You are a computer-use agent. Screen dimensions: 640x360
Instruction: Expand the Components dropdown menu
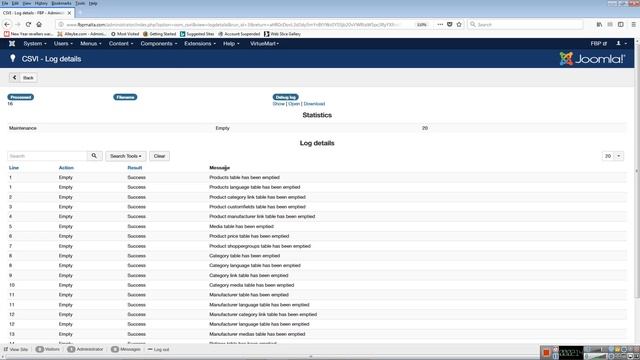tap(159, 43)
